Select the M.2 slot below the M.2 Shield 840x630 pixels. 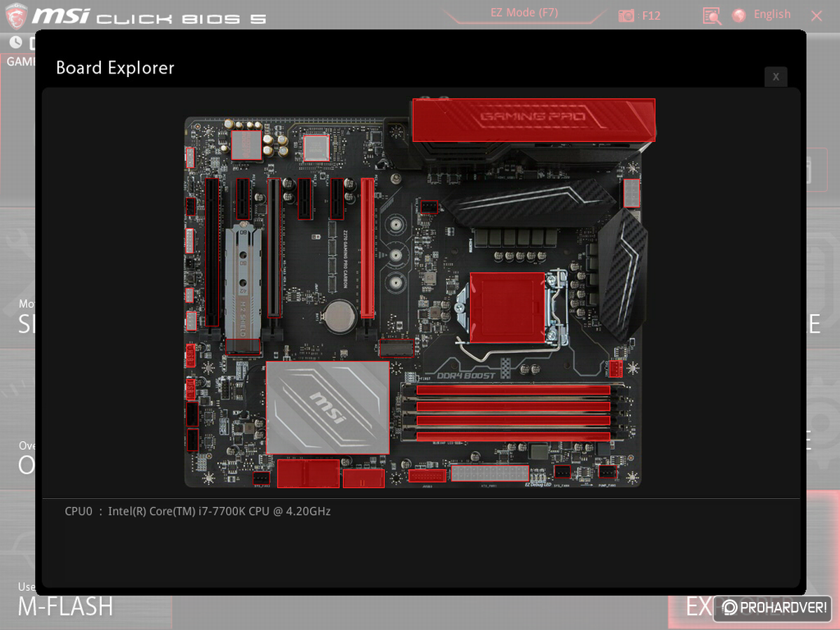[243, 346]
